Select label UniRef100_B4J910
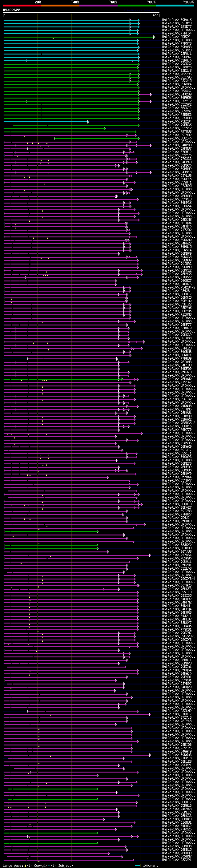197x868 pixels. coord(176,172)
